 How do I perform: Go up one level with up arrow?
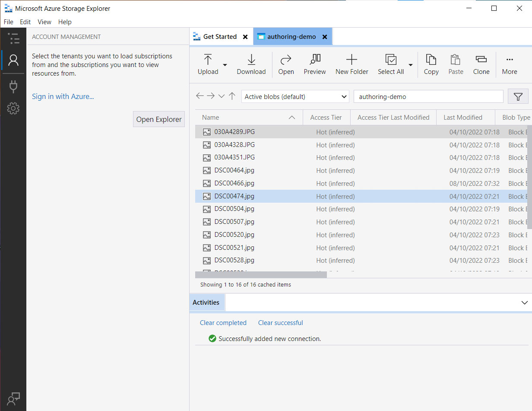point(232,96)
